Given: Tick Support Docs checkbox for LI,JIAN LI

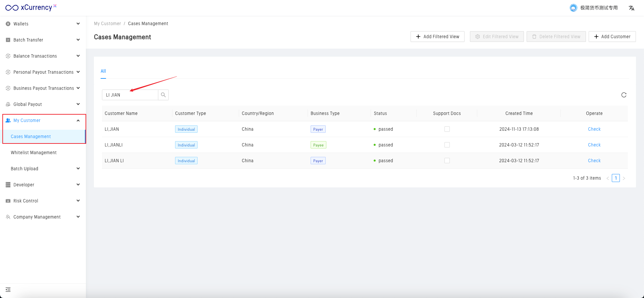Looking at the screenshot, I should pos(447,161).
